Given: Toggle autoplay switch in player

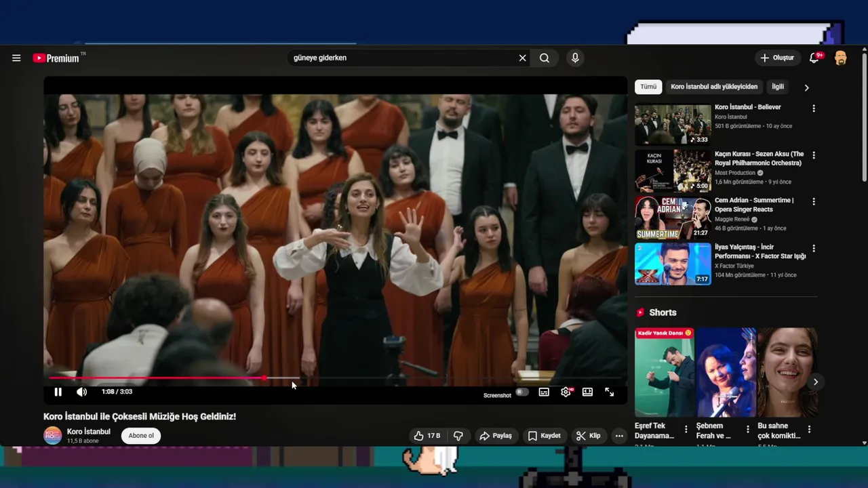Looking at the screenshot, I should pyautogui.click(x=521, y=392).
